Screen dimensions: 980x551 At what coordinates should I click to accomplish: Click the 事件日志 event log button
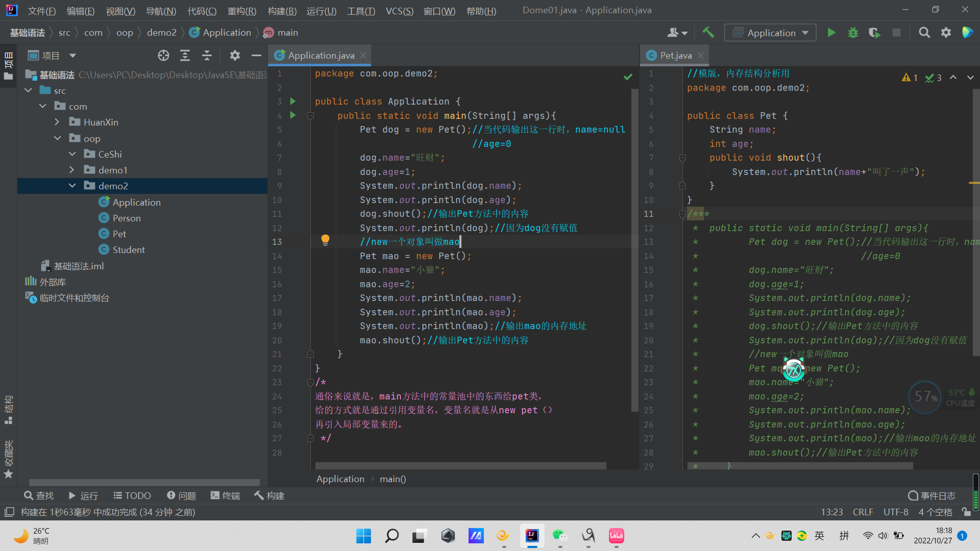coord(932,495)
